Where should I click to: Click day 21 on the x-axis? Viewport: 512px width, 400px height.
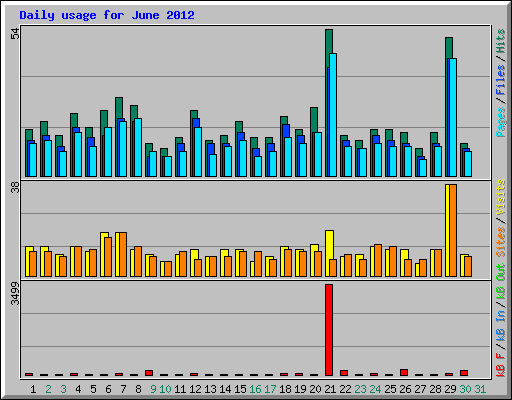coord(330,389)
